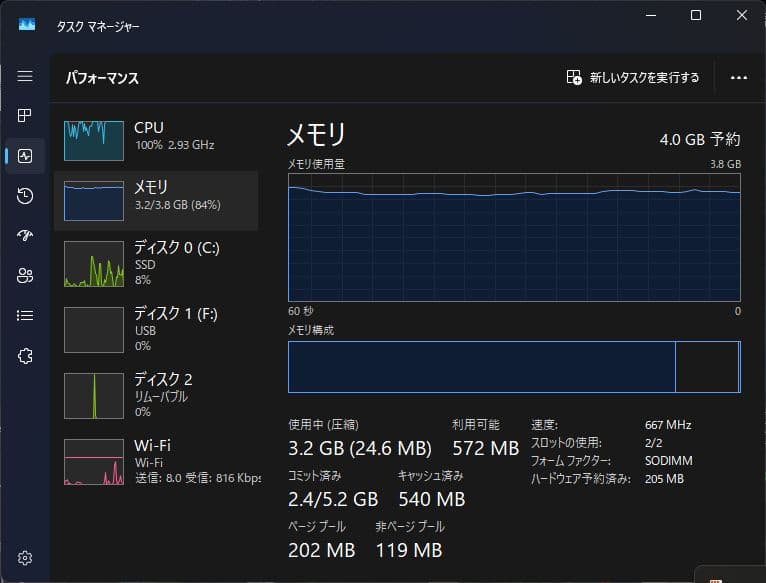Click the 利用可能 label
This screenshot has height=583, width=766.
pyautogui.click(x=475, y=425)
